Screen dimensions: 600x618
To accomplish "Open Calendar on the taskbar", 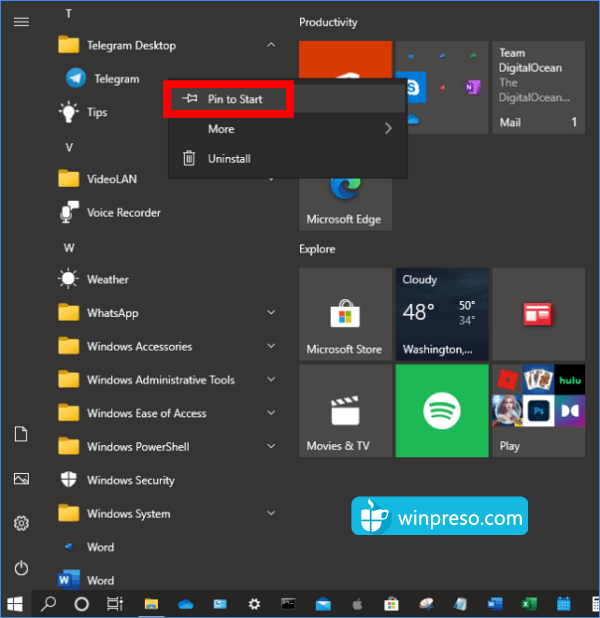I will click(564, 604).
